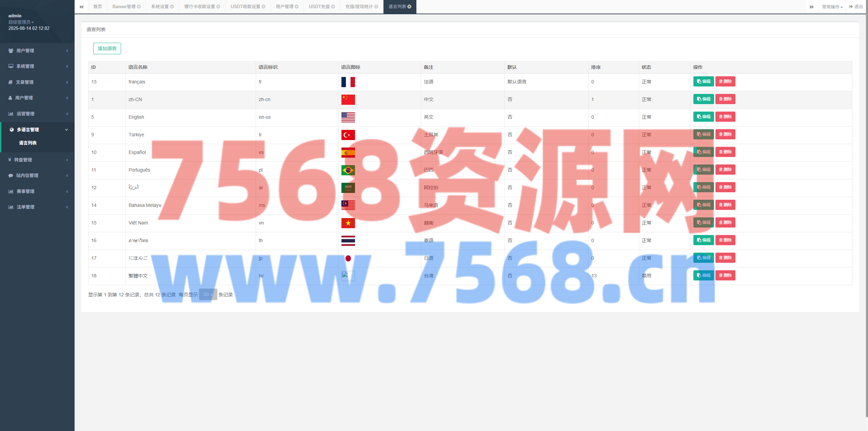The image size is (868, 431).
Task: Click the broken image icon for 繁體中文
Action: tap(348, 276)
